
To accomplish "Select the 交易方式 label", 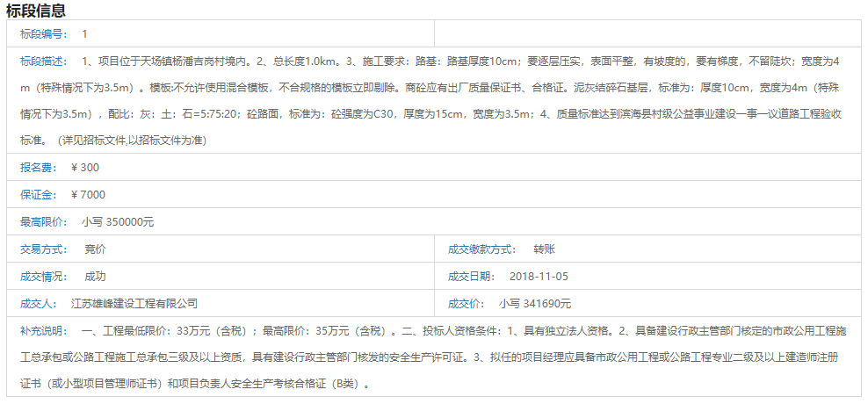I will pos(43,249).
